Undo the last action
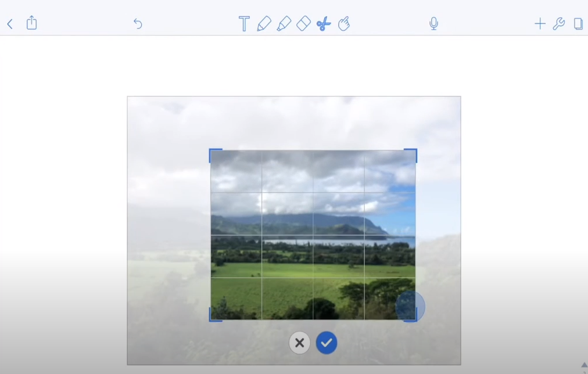Image resolution: width=588 pixels, height=374 pixels. click(138, 24)
